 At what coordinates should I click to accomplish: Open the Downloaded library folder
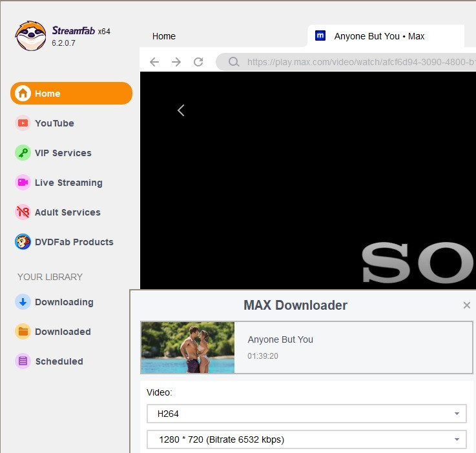(x=62, y=332)
